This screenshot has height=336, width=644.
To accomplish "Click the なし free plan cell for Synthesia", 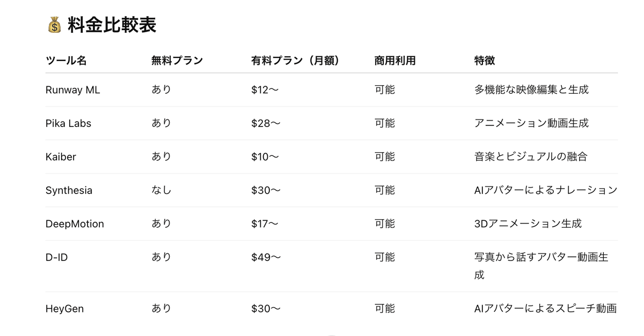I will 161,190.
